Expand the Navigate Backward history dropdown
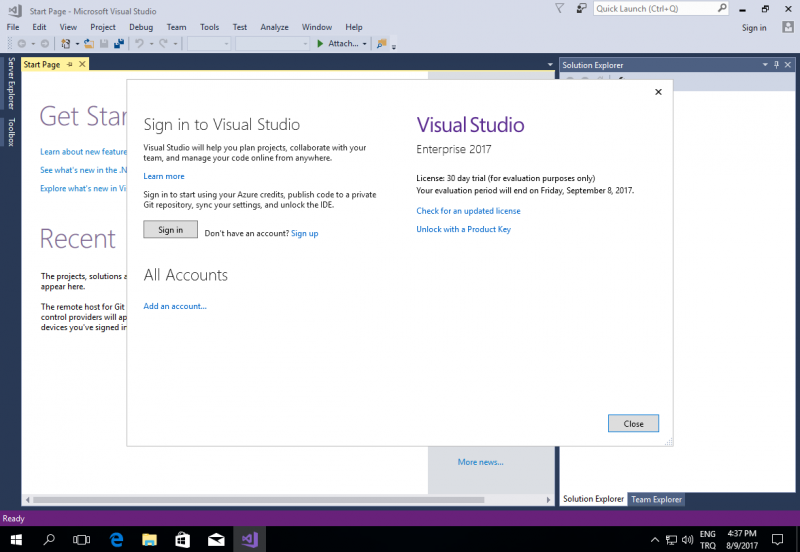Viewport: 800px width, 552px height. [x=33, y=44]
